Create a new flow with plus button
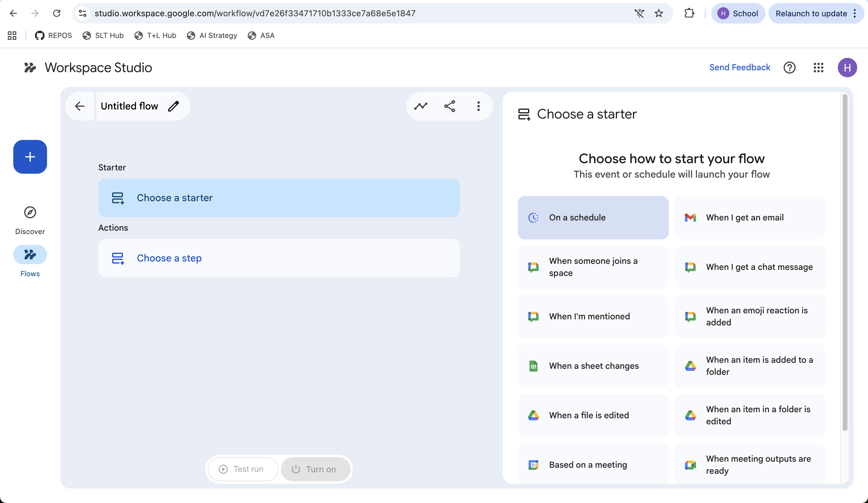 (x=30, y=157)
